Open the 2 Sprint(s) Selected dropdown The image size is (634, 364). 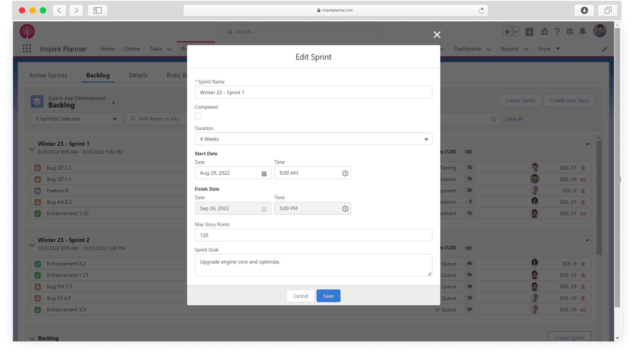pos(76,119)
